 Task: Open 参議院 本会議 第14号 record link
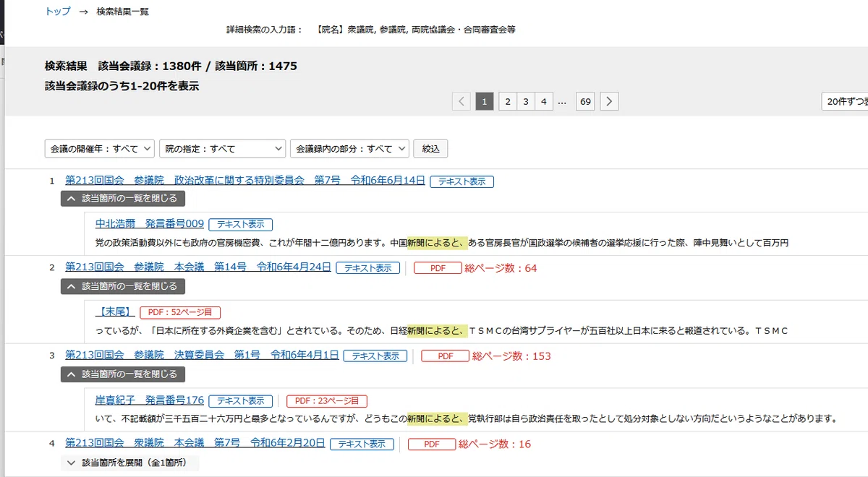click(198, 267)
